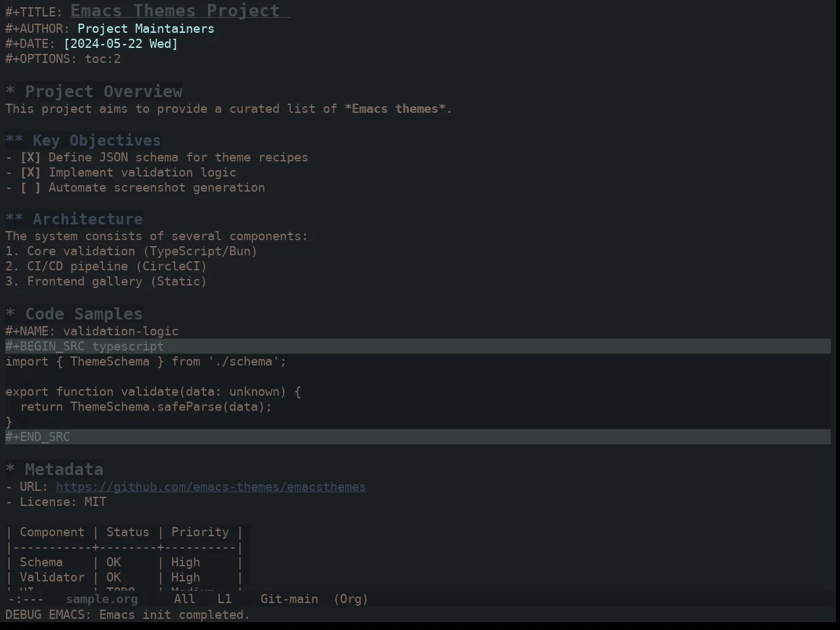Collapse the Project Overview heading star
The height and width of the screenshot is (630, 840).
[10, 92]
